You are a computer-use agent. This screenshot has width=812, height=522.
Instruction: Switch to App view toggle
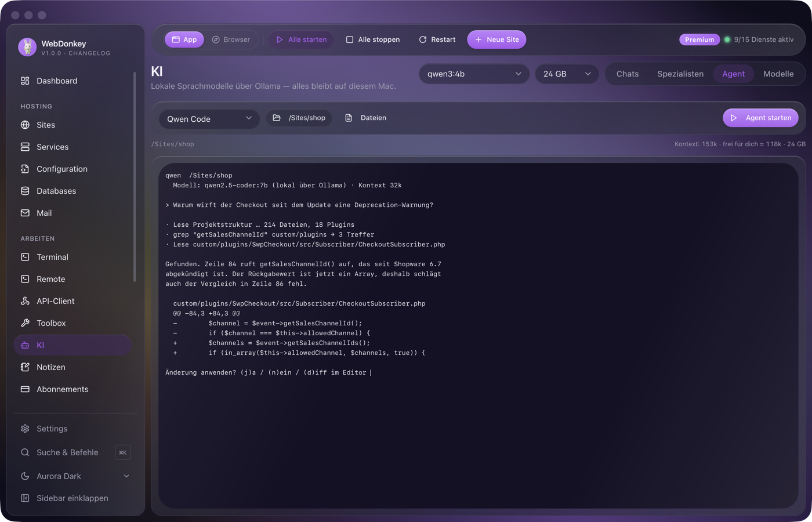coord(184,39)
